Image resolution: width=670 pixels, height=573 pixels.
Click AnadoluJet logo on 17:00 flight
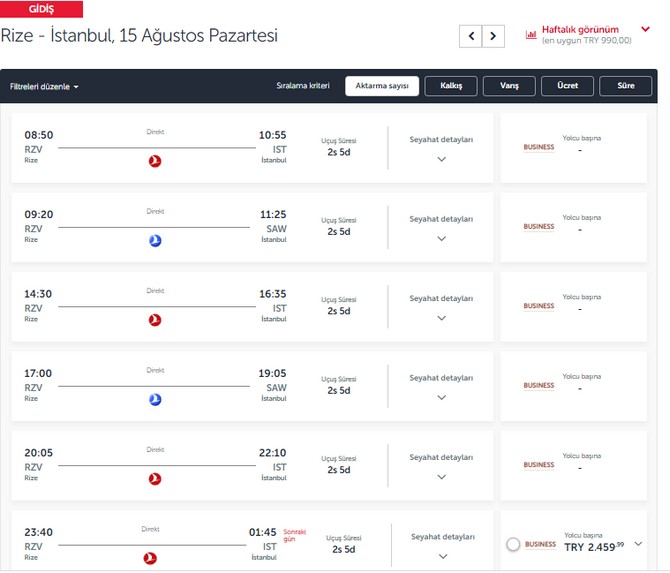(x=155, y=400)
